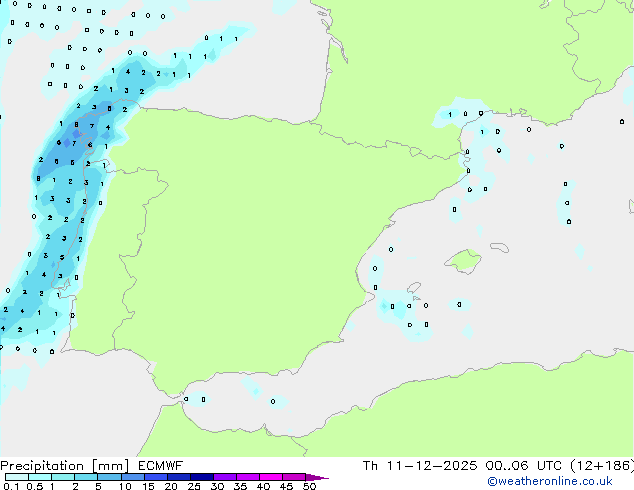Select the 'ECMWF' model label

[161, 466]
